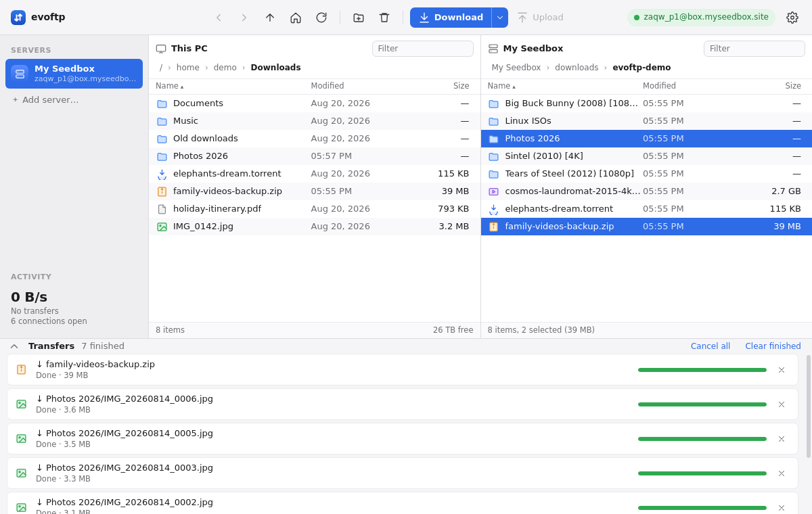Create a new folder
The width and height of the screenshot is (812, 514).
(x=359, y=18)
